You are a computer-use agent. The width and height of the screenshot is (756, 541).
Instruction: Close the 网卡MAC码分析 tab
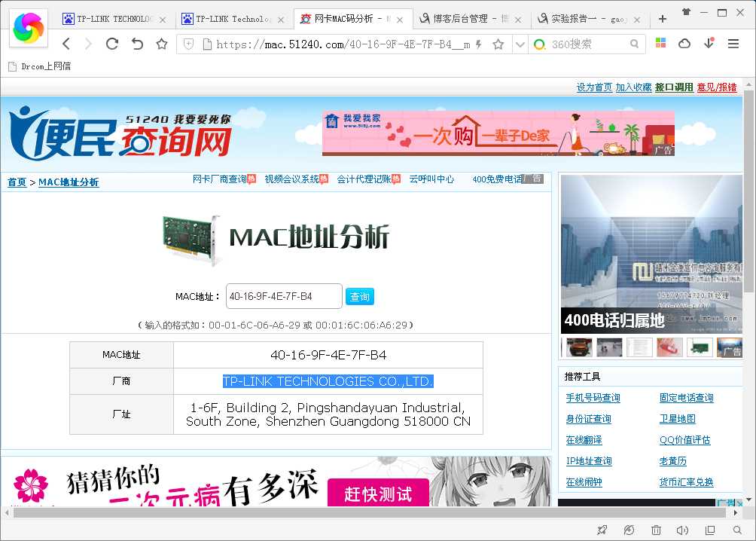[x=400, y=20]
